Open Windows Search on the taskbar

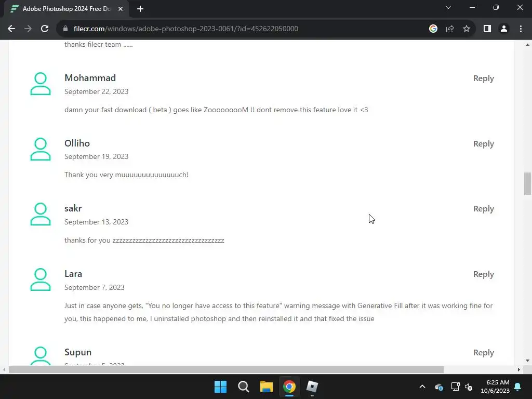coord(243,387)
